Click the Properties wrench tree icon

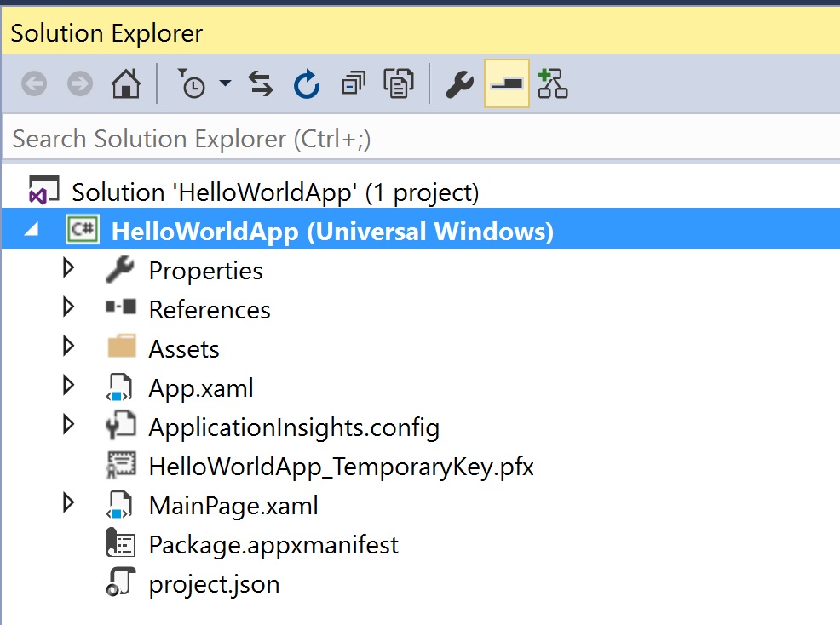click(x=120, y=269)
